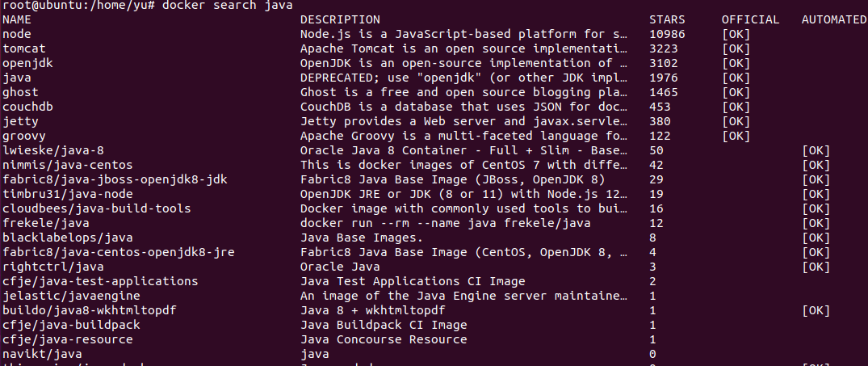The height and width of the screenshot is (366, 868).
Task: Click the Jetty Web server description
Action: click(x=464, y=121)
